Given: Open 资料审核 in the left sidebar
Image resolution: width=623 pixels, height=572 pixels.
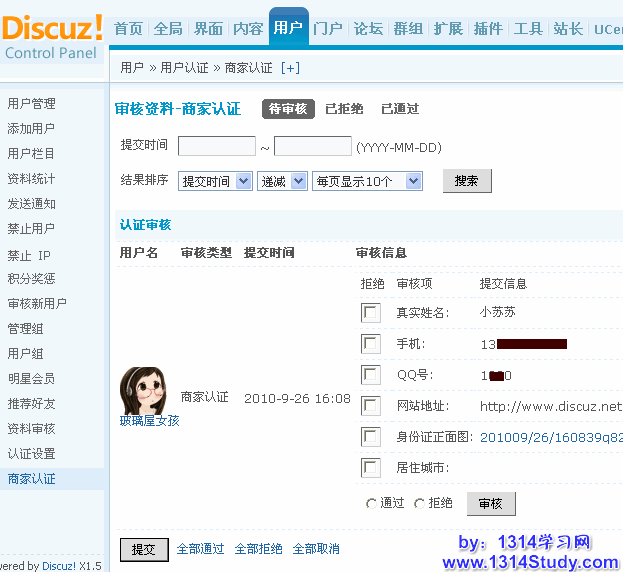Looking at the screenshot, I should point(31,429).
